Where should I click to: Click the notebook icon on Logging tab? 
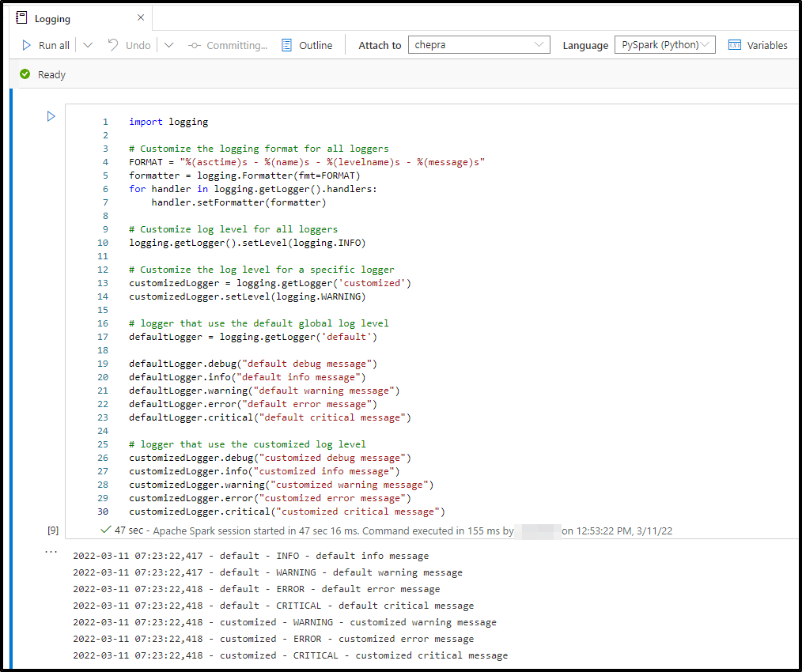[21, 18]
